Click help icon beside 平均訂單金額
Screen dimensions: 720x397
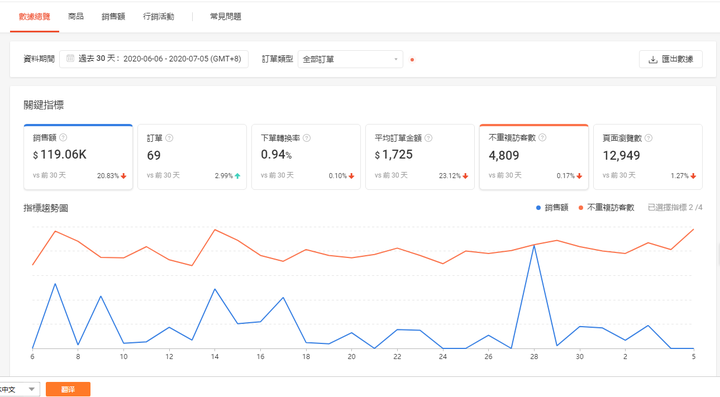pyautogui.click(x=428, y=138)
